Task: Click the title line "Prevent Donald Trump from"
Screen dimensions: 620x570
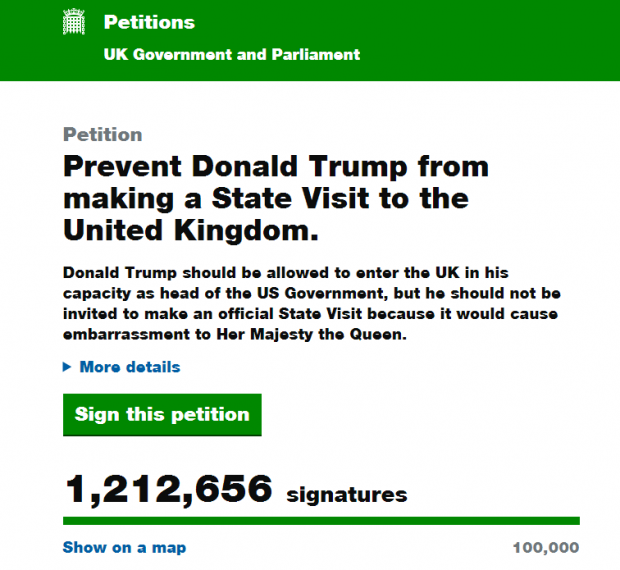Action: pyautogui.click(x=276, y=166)
